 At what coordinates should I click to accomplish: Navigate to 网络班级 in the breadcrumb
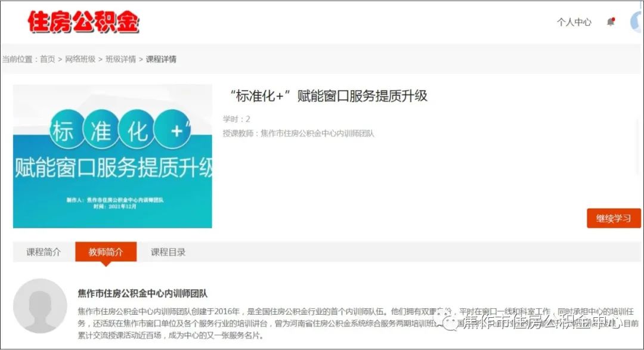80,59
